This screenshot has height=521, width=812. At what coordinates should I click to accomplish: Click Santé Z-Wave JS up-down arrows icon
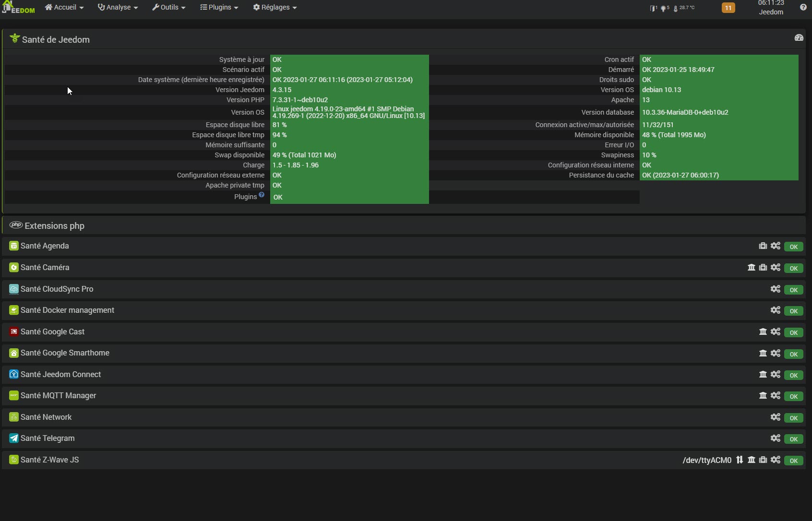(x=740, y=460)
